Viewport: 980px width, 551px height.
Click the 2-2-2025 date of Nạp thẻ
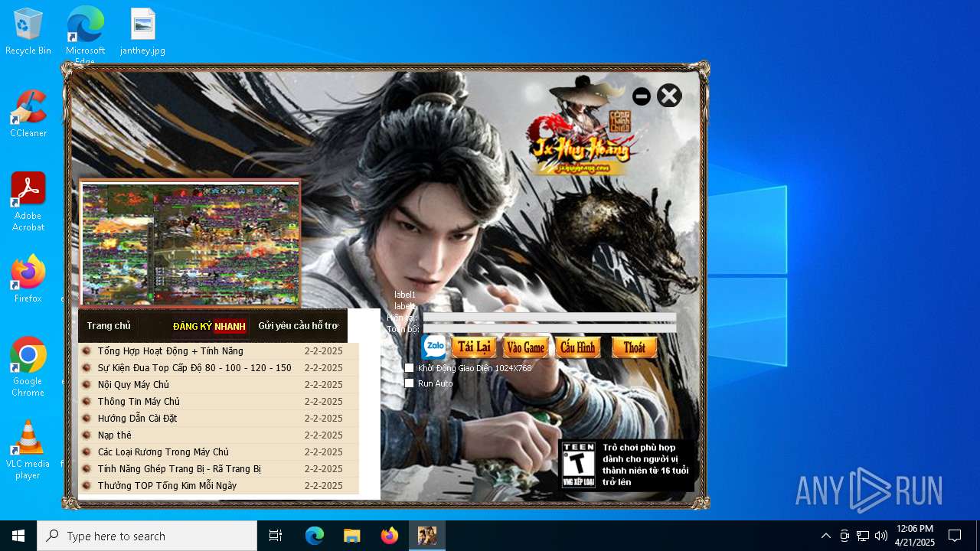click(323, 435)
